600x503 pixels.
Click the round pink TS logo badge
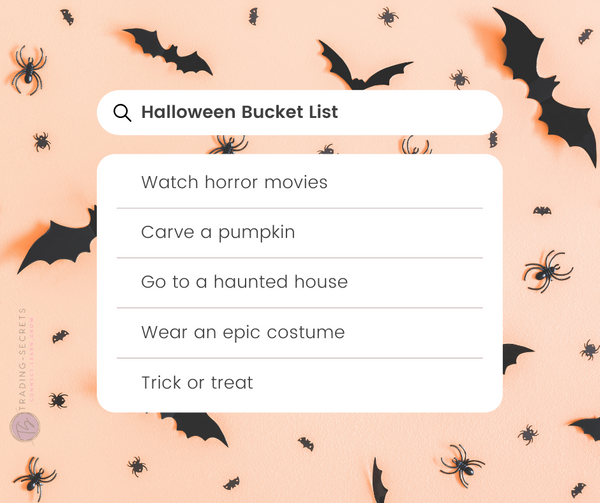click(x=25, y=426)
